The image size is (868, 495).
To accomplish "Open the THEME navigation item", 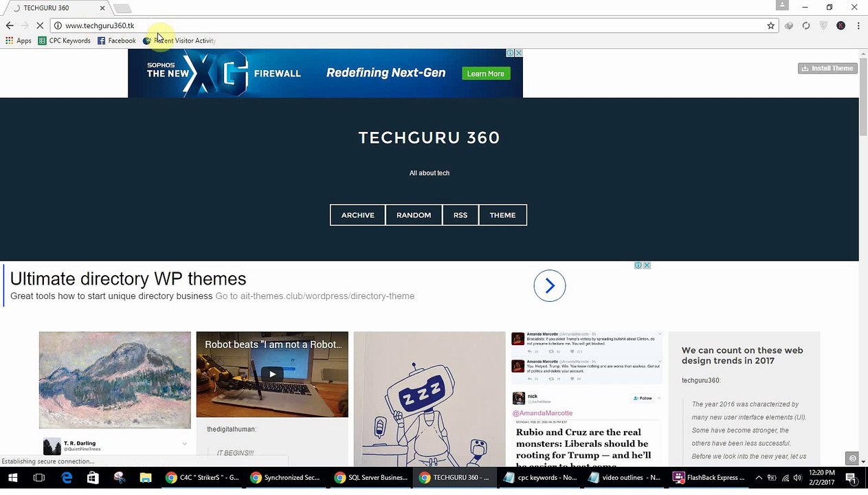I will (502, 215).
